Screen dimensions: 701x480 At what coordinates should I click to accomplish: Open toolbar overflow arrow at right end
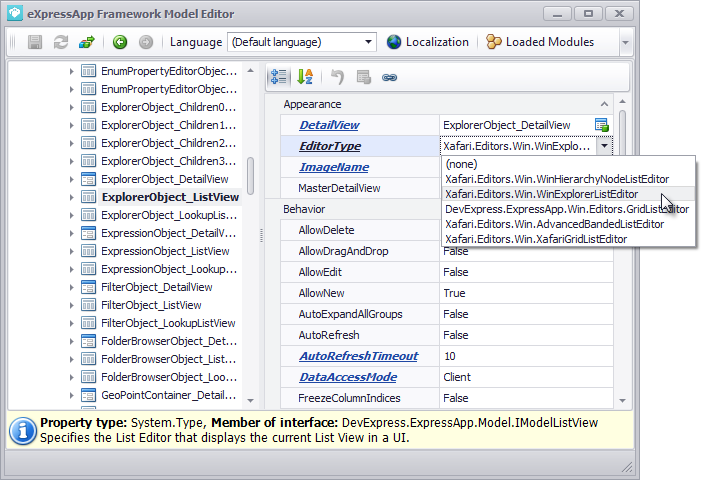click(625, 42)
